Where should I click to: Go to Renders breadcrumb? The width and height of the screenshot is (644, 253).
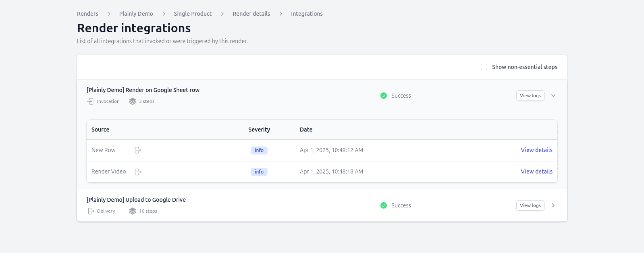[87, 14]
